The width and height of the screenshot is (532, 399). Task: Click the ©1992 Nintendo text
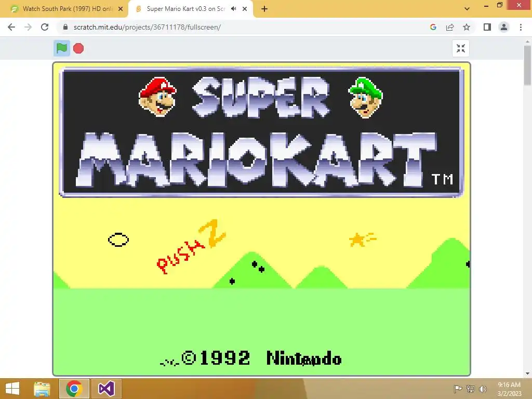point(261,358)
